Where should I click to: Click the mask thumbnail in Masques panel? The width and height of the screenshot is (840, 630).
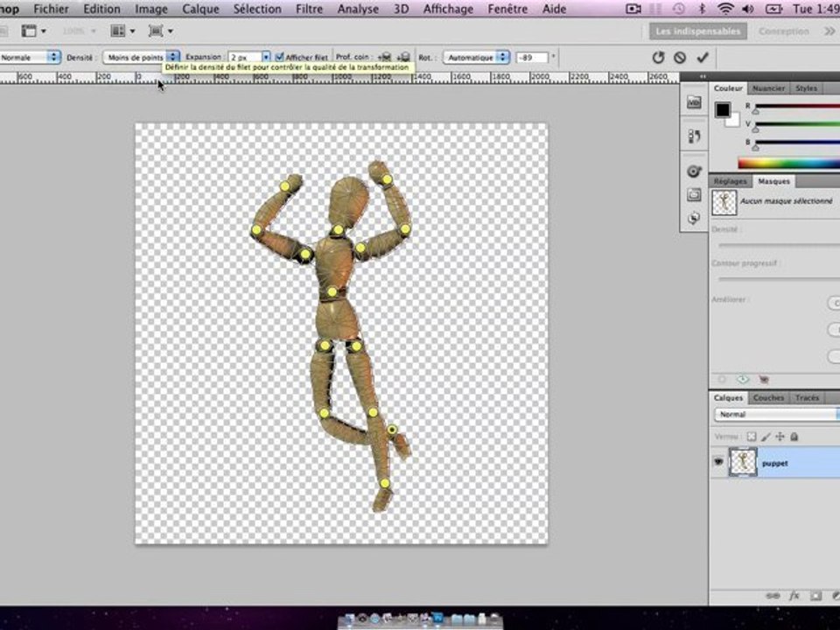tap(724, 202)
